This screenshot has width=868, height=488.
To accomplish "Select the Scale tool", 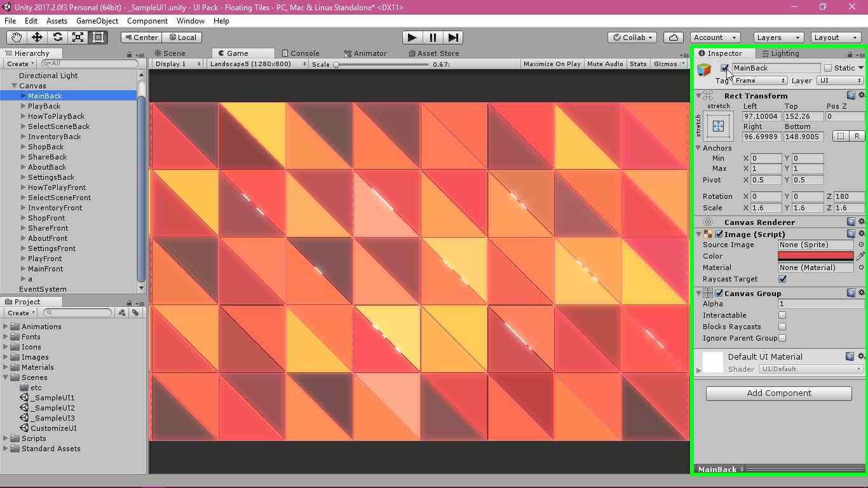I will (x=77, y=37).
